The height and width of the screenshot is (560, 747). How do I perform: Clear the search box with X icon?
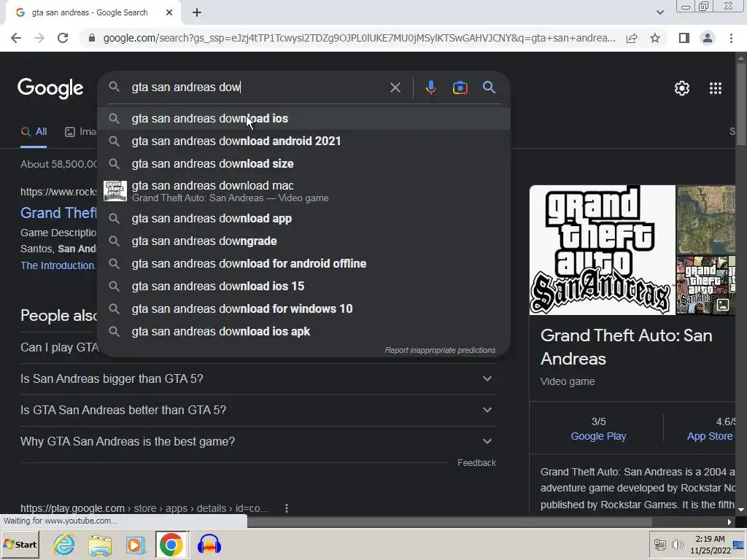pyautogui.click(x=395, y=87)
